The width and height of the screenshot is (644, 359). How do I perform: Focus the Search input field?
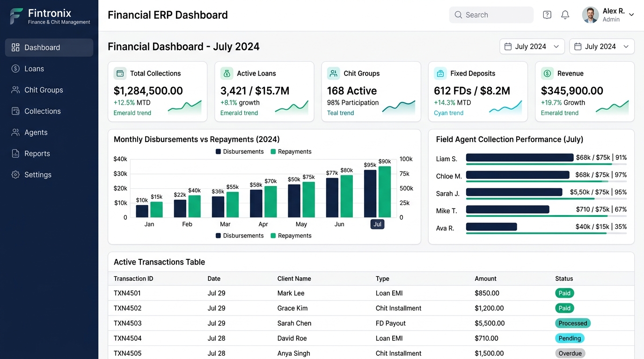[x=491, y=15]
